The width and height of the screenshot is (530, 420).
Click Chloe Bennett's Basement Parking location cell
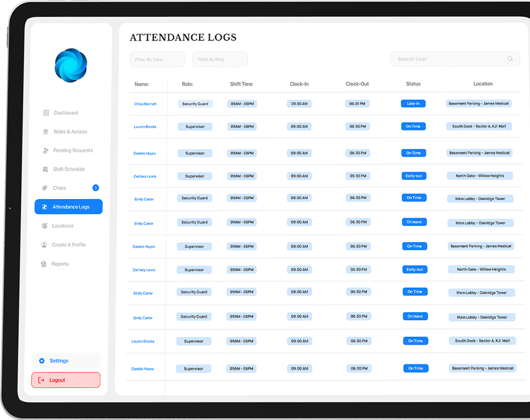(x=479, y=104)
